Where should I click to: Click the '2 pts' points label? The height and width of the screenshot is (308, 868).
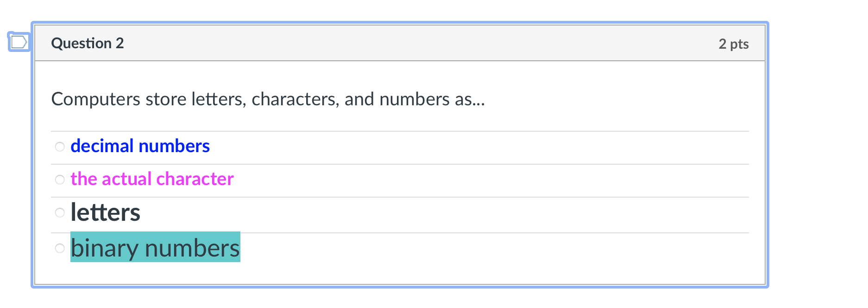pyautogui.click(x=733, y=44)
